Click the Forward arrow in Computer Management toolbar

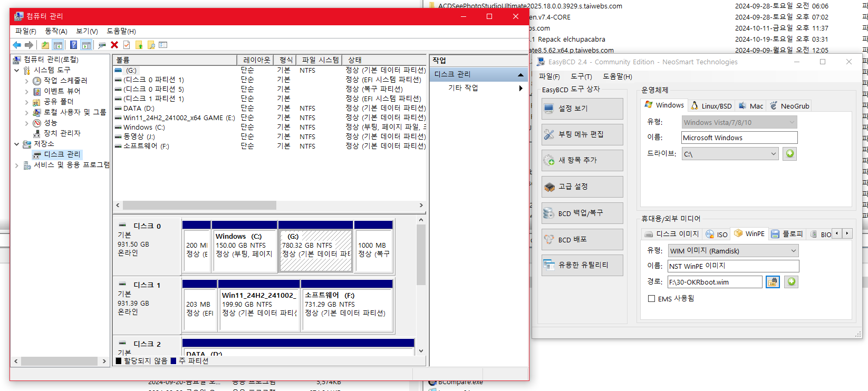[x=29, y=45]
